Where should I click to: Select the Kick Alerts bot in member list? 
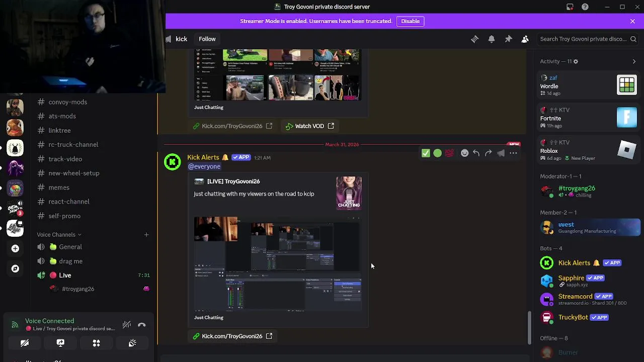pyautogui.click(x=589, y=263)
